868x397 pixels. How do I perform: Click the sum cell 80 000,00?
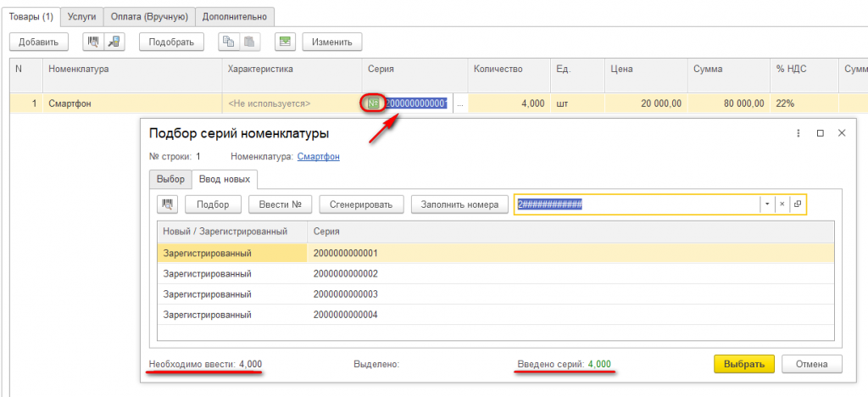coord(729,103)
